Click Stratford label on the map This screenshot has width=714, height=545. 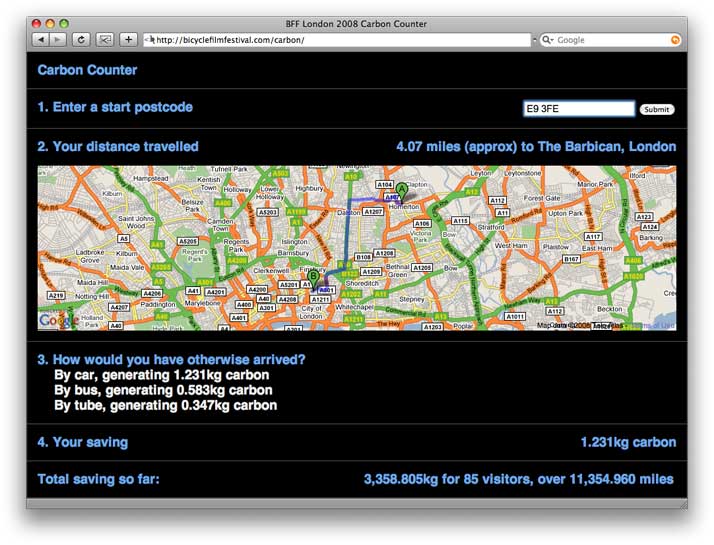(x=491, y=228)
